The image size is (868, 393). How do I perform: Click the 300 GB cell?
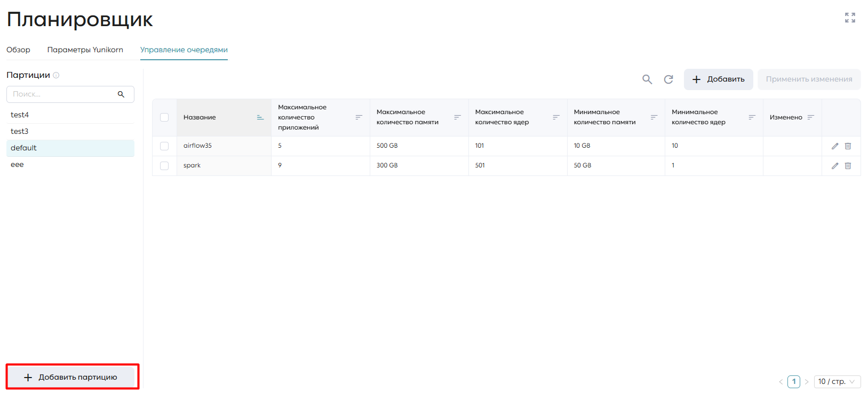click(419, 166)
